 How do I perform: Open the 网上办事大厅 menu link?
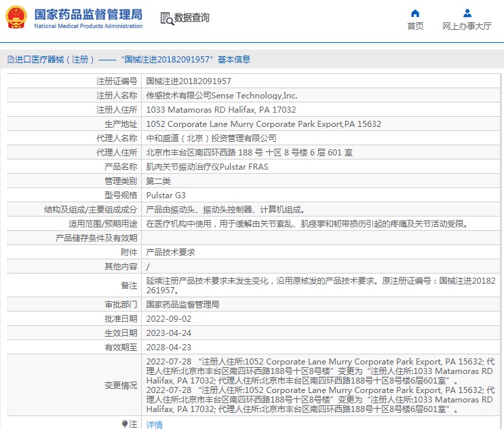pos(467,26)
